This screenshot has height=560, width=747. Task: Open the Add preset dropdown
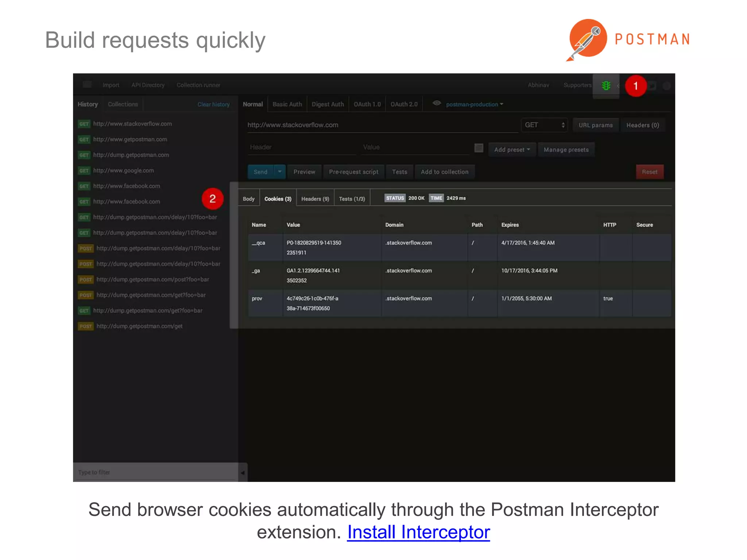[x=512, y=149]
